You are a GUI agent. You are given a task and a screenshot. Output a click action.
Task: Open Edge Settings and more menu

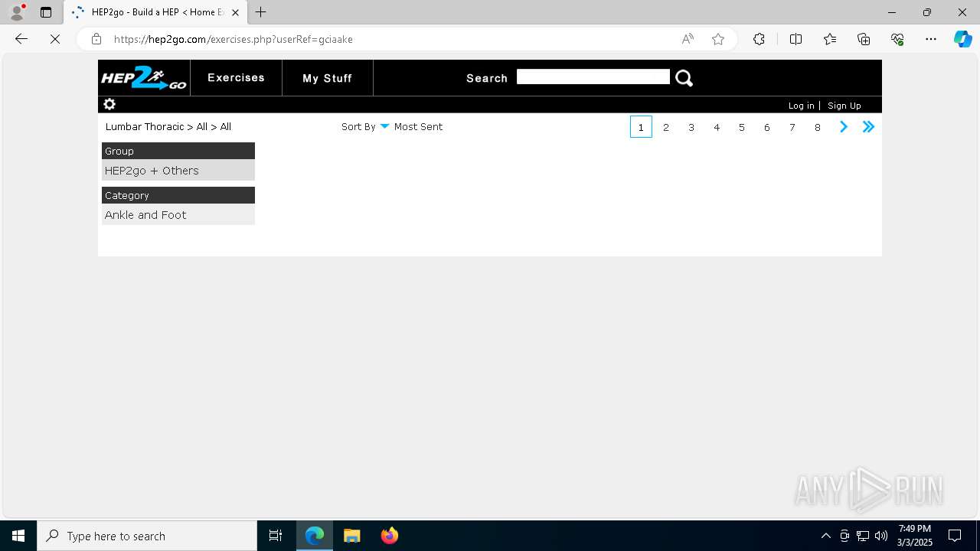(x=931, y=39)
